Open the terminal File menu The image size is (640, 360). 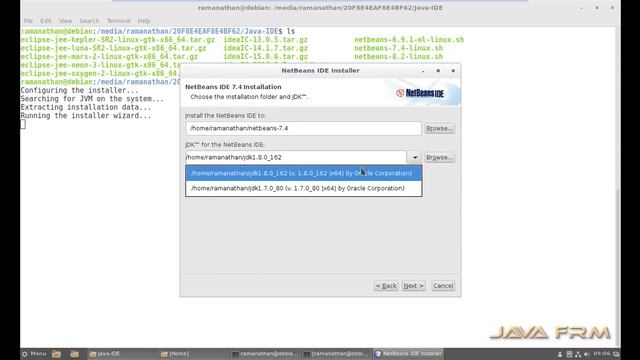(x=28, y=21)
